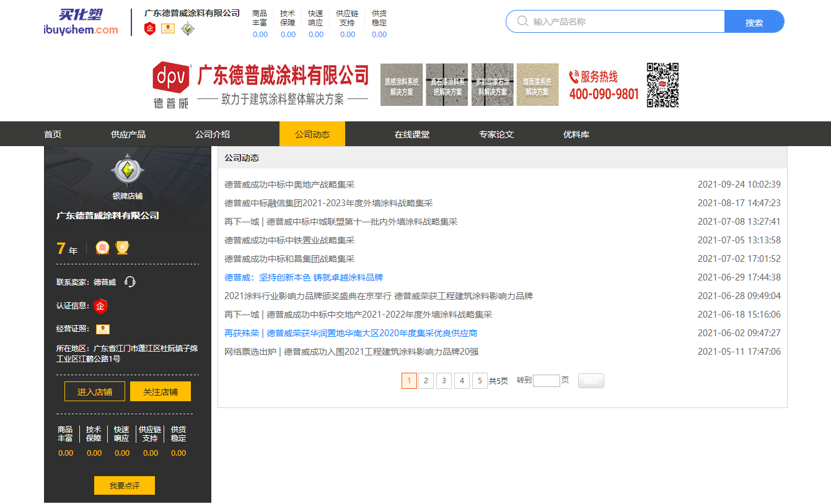The image size is (831, 504).
Task: Click the 7年 store age label
Action: tap(67, 248)
